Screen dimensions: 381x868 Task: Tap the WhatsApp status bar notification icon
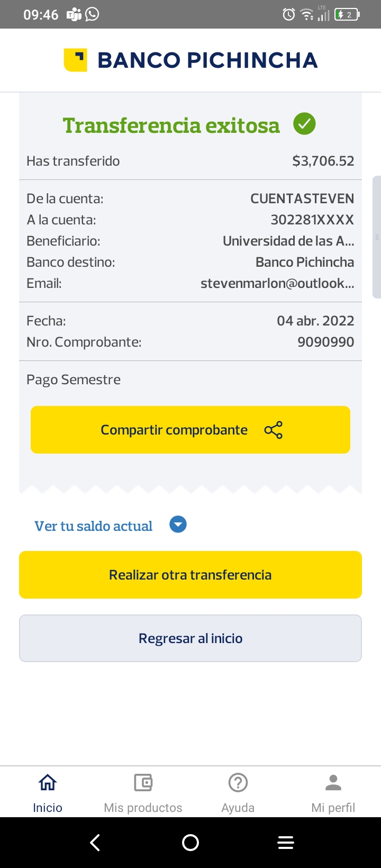point(92,14)
